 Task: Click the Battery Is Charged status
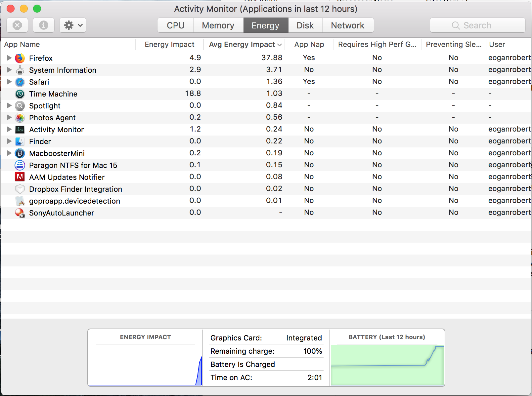(x=243, y=364)
